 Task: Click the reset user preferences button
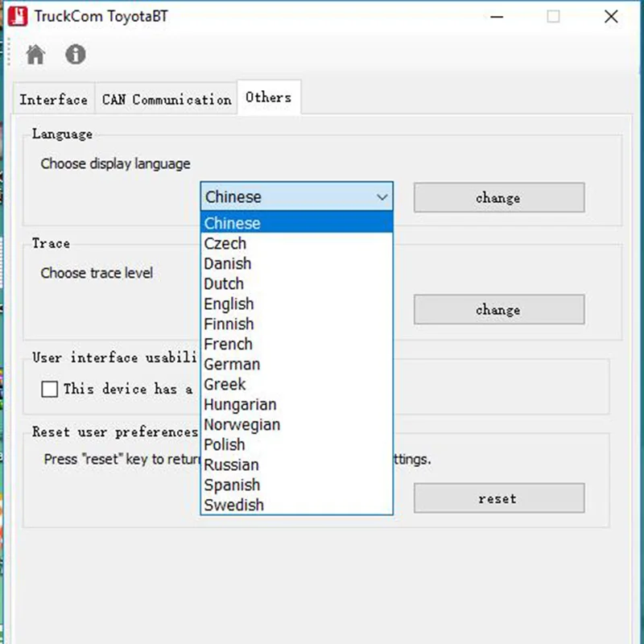pyautogui.click(x=499, y=498)
